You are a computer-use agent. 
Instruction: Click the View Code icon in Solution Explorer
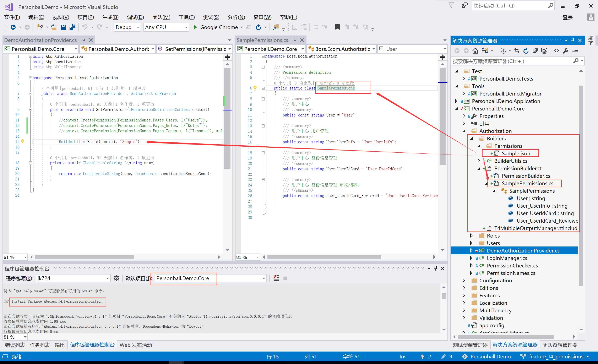557,51
